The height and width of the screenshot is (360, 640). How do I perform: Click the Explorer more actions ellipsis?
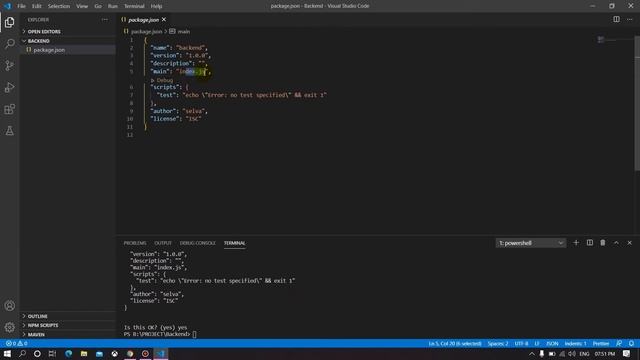click(x=105, y=20)
